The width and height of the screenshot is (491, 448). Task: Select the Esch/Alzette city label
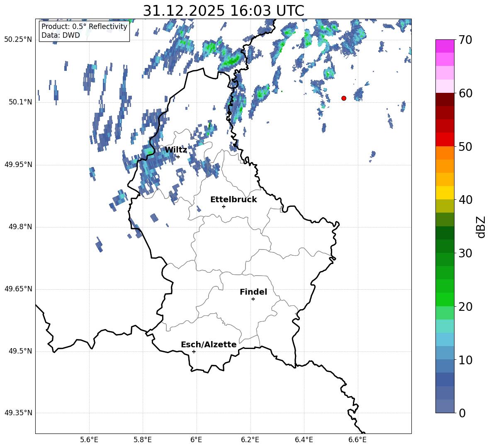tap(209, 344)
